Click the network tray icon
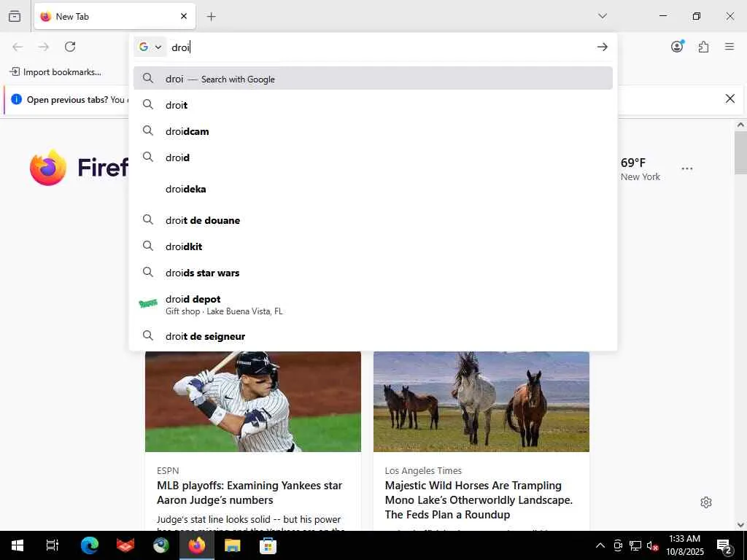 (635, 545)
